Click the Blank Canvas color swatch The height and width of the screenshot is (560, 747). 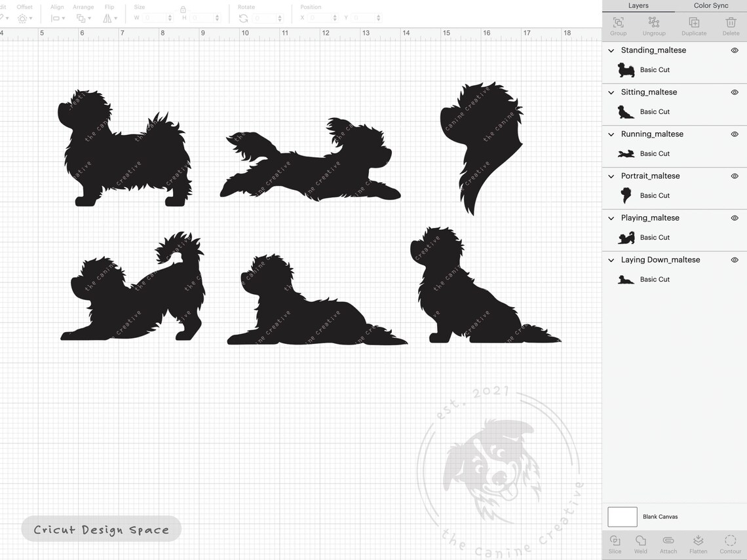[622, 517]
